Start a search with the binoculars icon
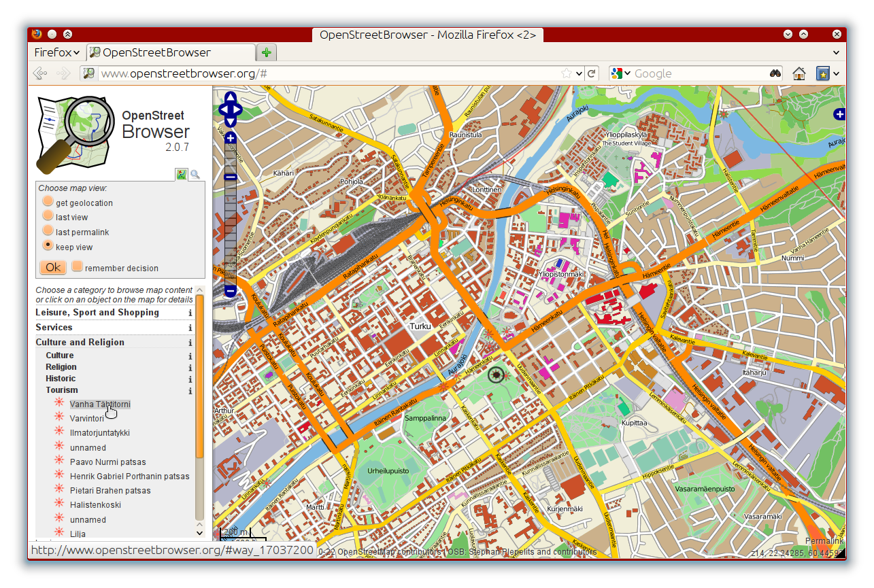This screenshot has width=874, height=588. pos(775,73)
